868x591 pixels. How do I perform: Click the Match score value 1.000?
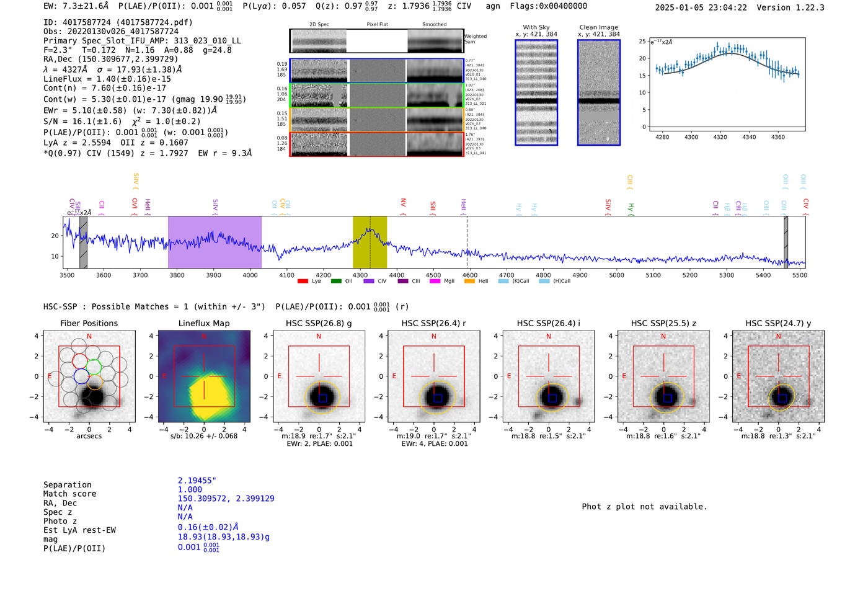coord(190,489)
